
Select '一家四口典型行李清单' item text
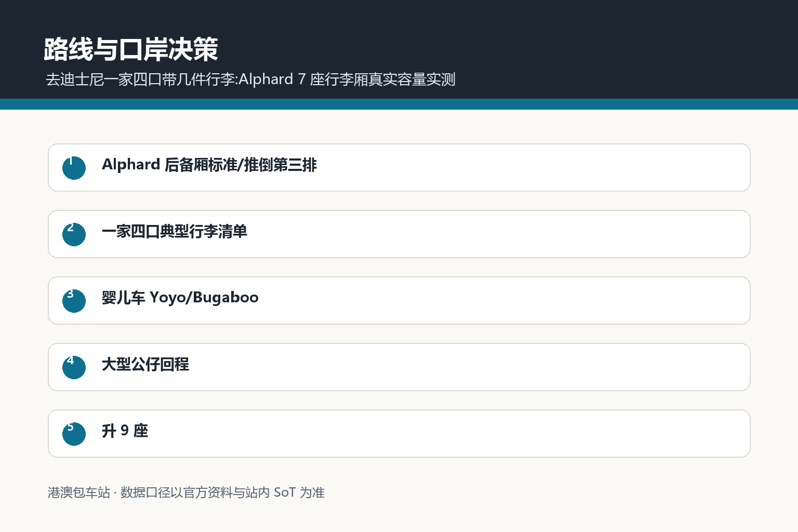pyautogui.click(x=175, y=231)
